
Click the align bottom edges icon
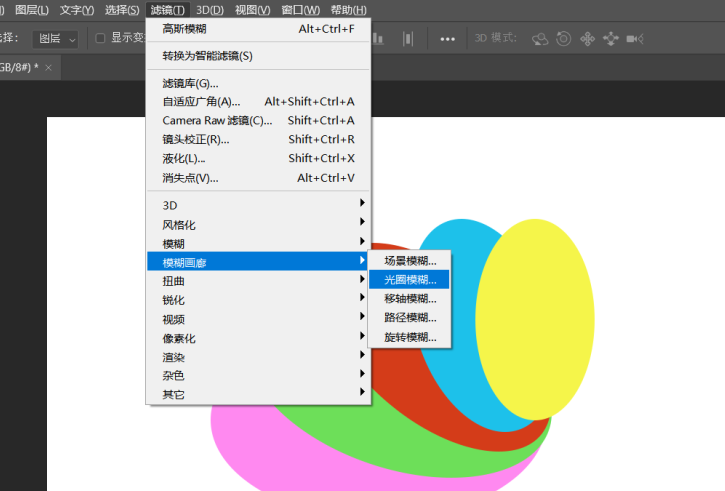[x=378, y=39]
